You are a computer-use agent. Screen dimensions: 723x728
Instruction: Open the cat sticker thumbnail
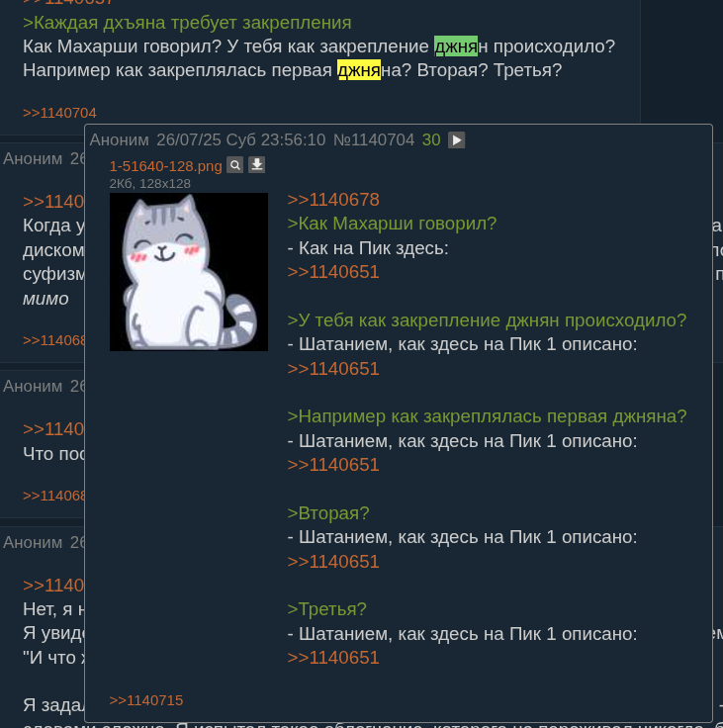(x=189, y=272)
